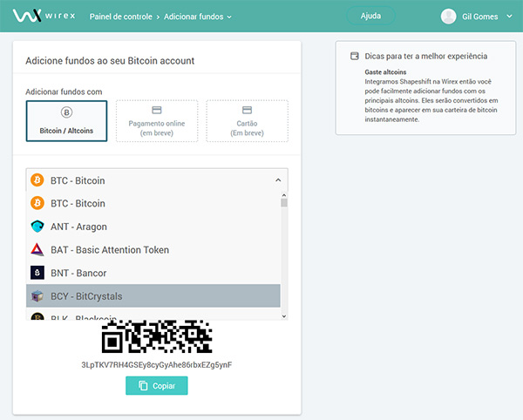Viewport: 523px width, 420px height.
Task: Choose ANT - Aragon from the list
Action: 153,227
